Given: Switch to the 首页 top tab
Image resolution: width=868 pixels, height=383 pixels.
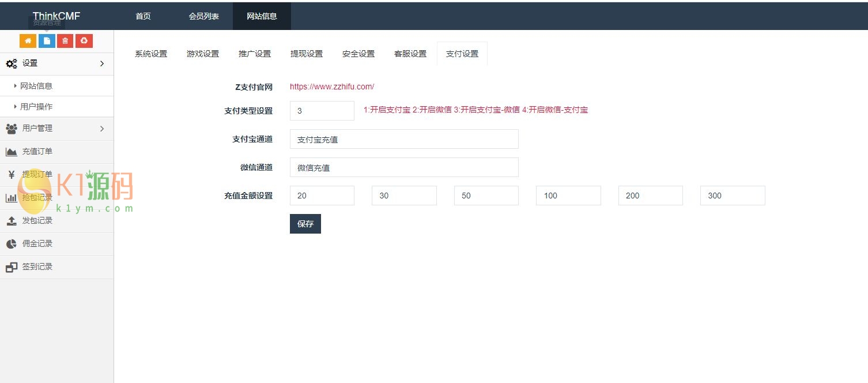Looking at the screenshot, I should pyautogui.click(x=143, y=16).
